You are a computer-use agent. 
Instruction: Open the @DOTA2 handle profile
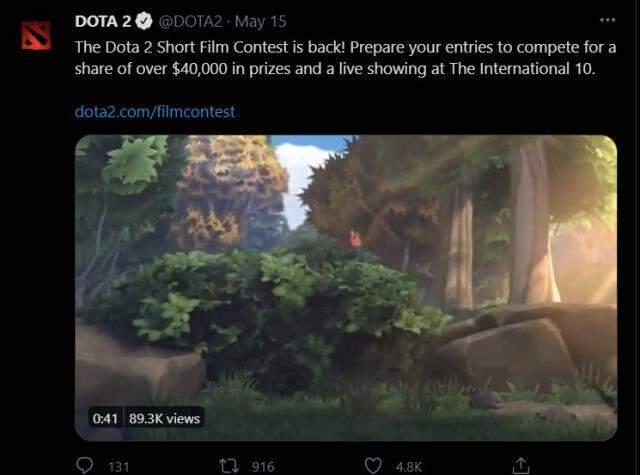190,22
